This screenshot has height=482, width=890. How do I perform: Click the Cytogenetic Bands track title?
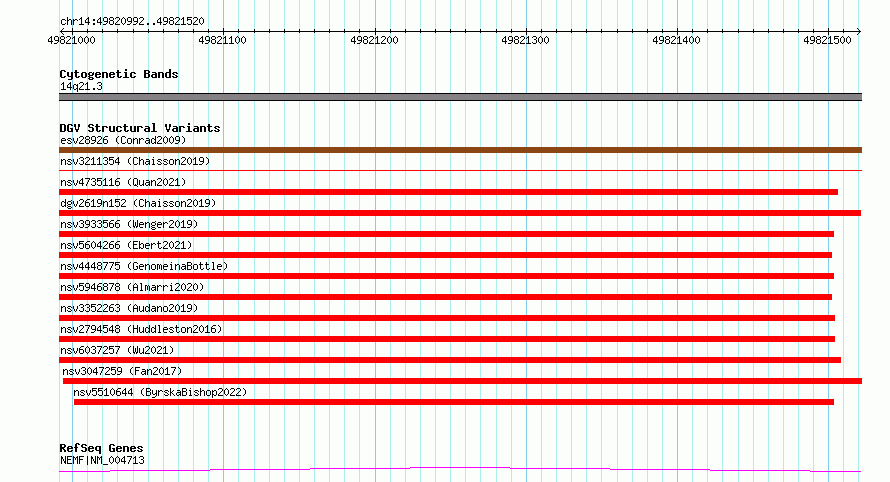click(x=119, y=74)
